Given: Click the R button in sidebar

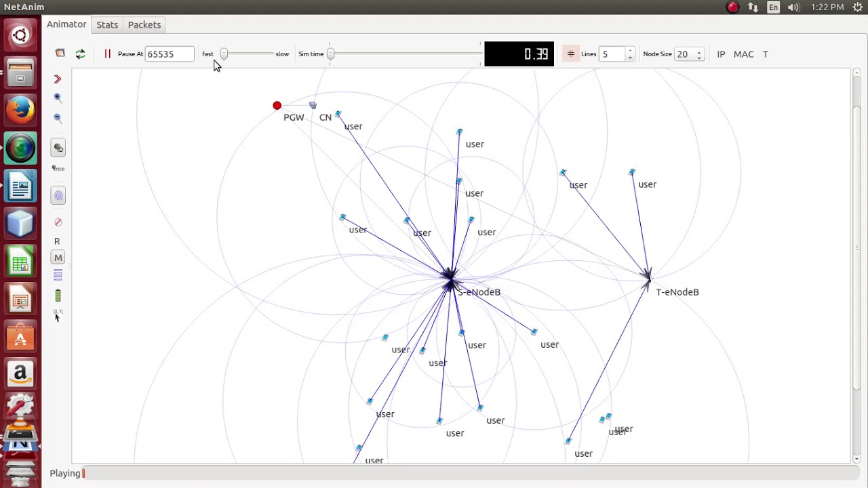Looking at the screenshot, I should 57,241.
